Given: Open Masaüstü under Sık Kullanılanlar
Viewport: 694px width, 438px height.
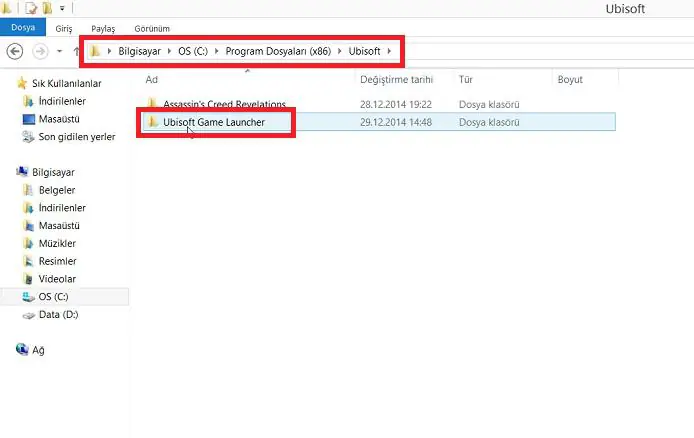Looking at the screenshot, I should (x=59, y=119).
